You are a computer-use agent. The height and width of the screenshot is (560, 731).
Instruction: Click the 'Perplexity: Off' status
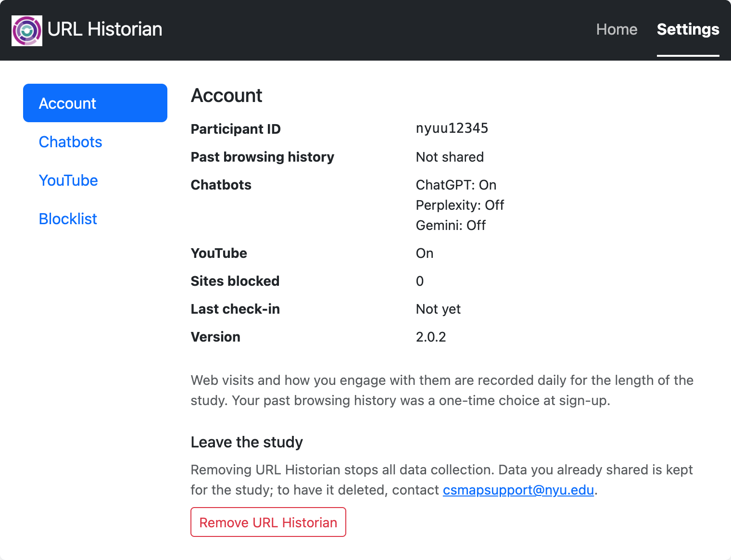pyautogui.click(x=460, y=205)
